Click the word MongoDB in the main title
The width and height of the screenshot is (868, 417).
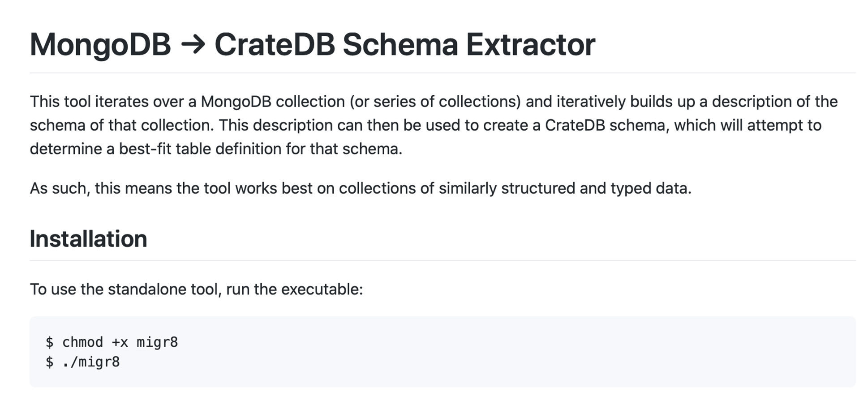(x=100, y=45)
